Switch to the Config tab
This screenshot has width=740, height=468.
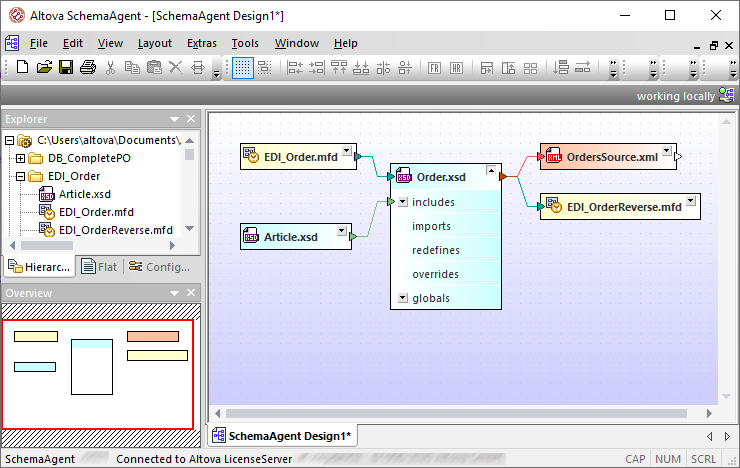[x=160, y=267]
